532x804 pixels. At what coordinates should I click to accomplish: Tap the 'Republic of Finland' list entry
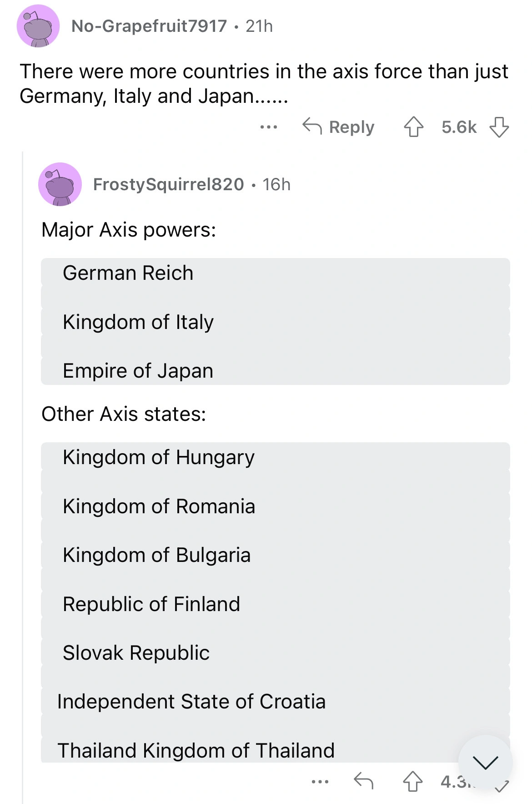151,604
